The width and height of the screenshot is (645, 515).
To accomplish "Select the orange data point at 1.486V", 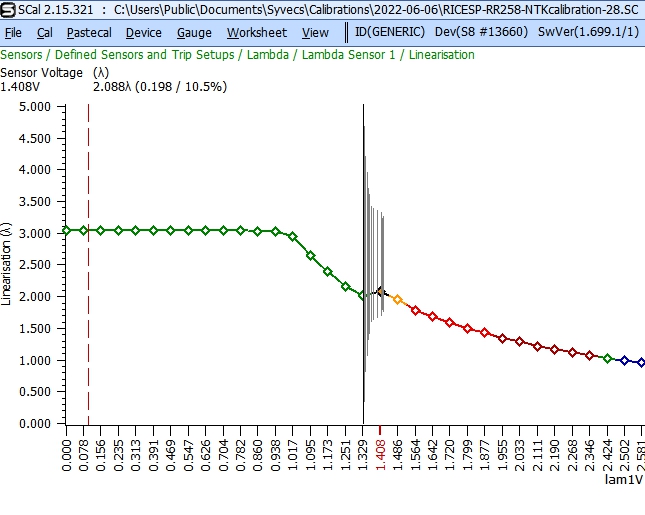I will click(397, 299).
